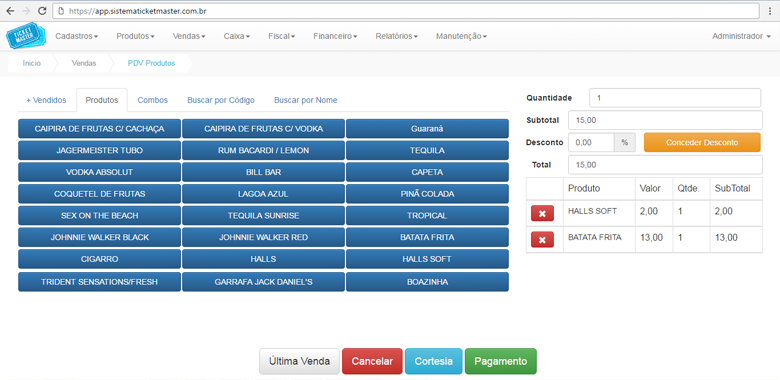Add BOAZINHA product
780x380 pixels.
[x=427, y=282]
